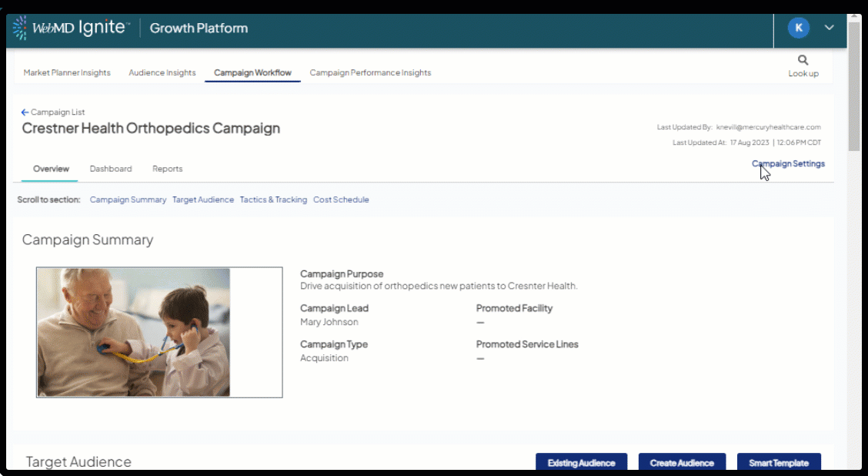Click the Look up magnifier icon
This screenshot has width=868, height=476.
[803, 60]
